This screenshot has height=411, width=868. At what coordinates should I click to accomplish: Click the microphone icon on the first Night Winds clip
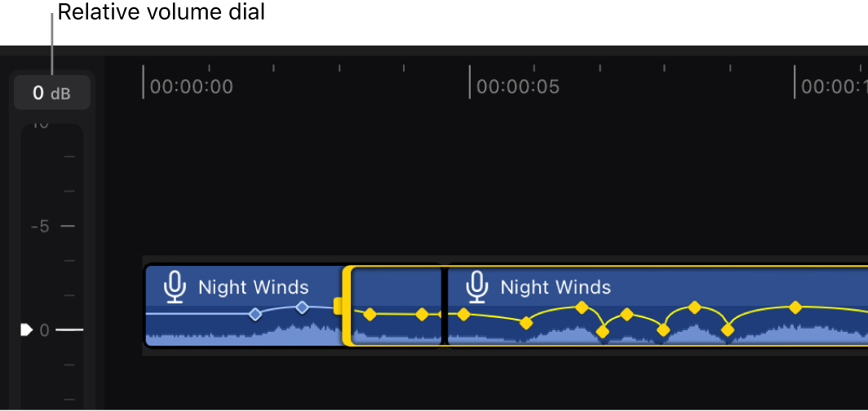(x=174, y=286)
